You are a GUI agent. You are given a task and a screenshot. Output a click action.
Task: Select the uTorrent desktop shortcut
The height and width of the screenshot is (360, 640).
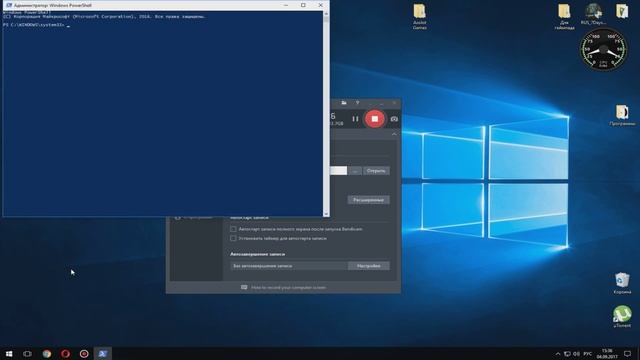point(622,316)
